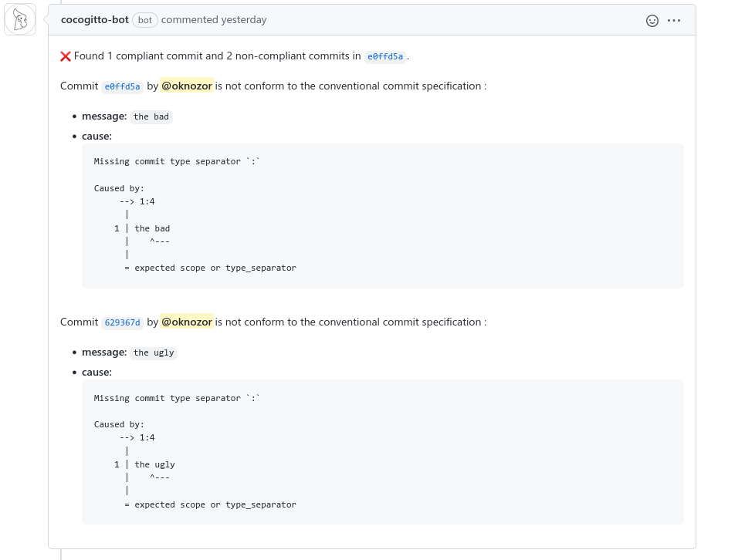Open the cocogitto-bot author profile link
745x560 pixels.
(x=94, y=20)
